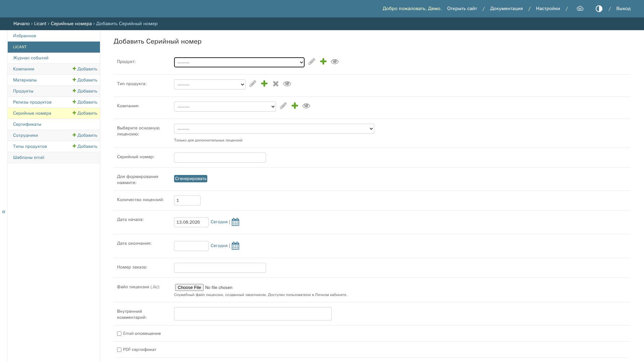Click view eye icon beside Компания field
This screenshot has height=362, width=644.
click(306, 106)
